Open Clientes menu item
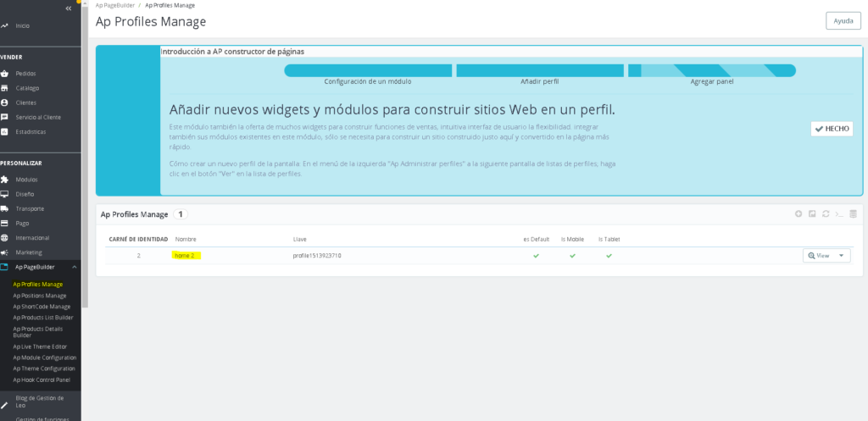The height and width of the screenshot is (421, 868). tap(26, 102)
